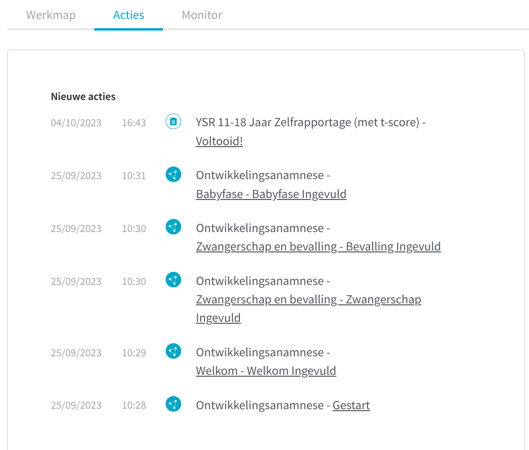Click the share icon beside the Zwangerschap en bevalling - Zwangerschap Ingevuld link
529x450 pixels.
coord(173,280)
